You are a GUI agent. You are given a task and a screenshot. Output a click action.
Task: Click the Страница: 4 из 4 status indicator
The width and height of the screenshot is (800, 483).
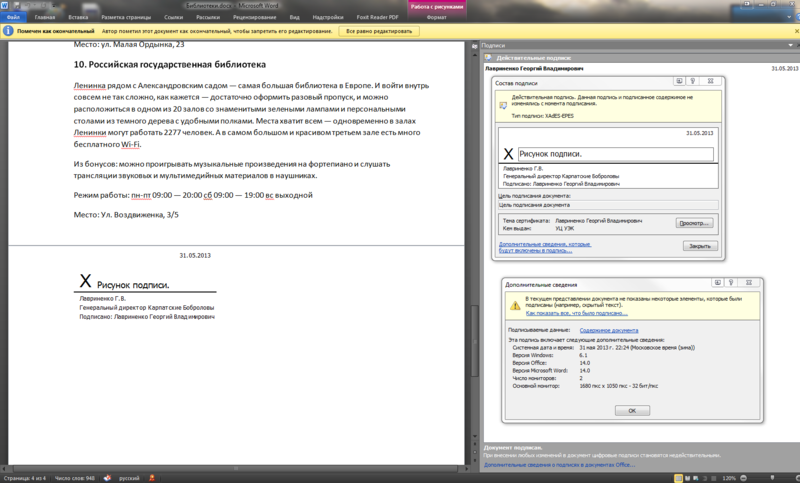(25, 478)
